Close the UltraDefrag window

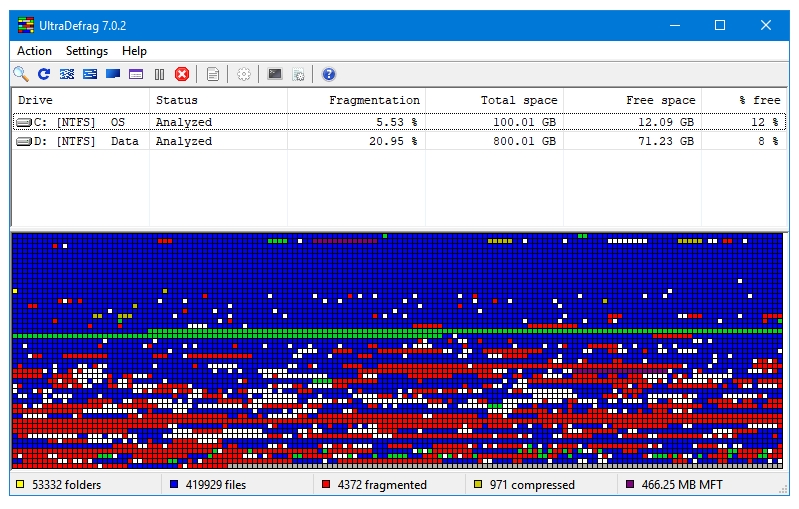tap(766, 25)
